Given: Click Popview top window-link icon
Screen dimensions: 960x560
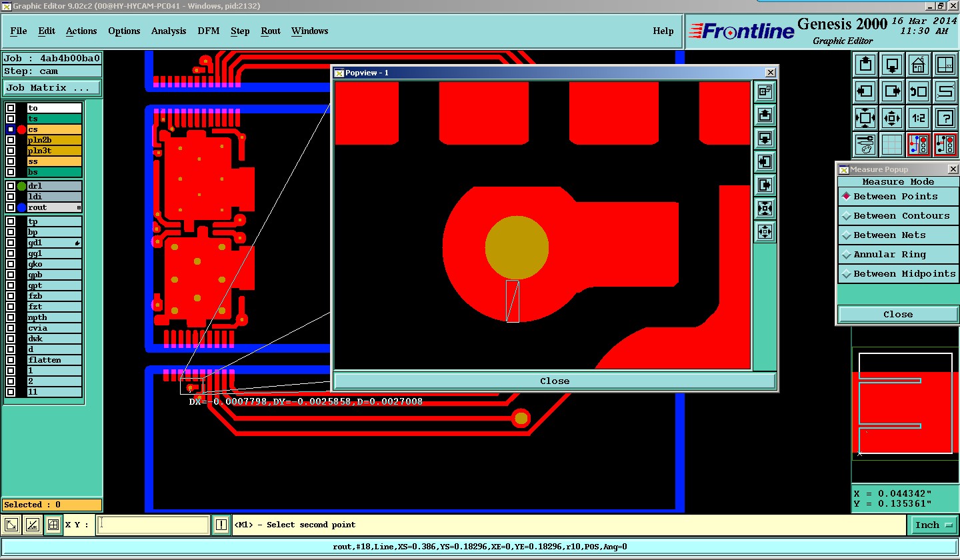Looking at the screenshot, I should coord(765,92).
